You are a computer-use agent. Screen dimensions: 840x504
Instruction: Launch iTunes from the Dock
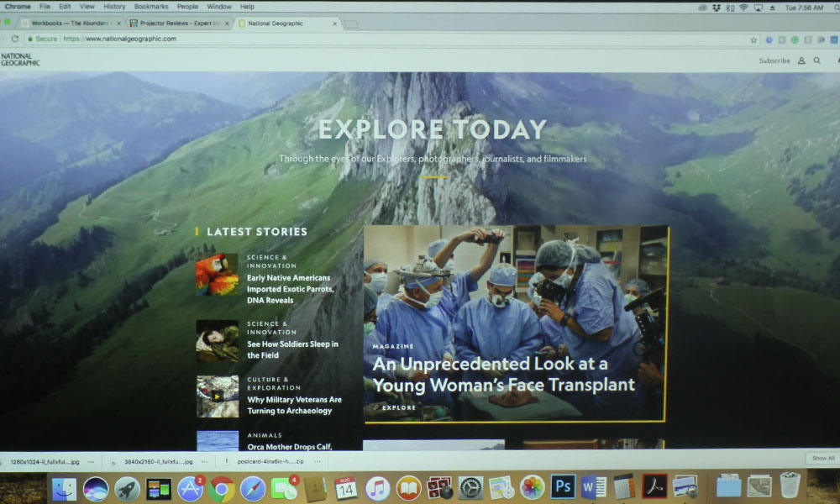(x=378, y=489)
